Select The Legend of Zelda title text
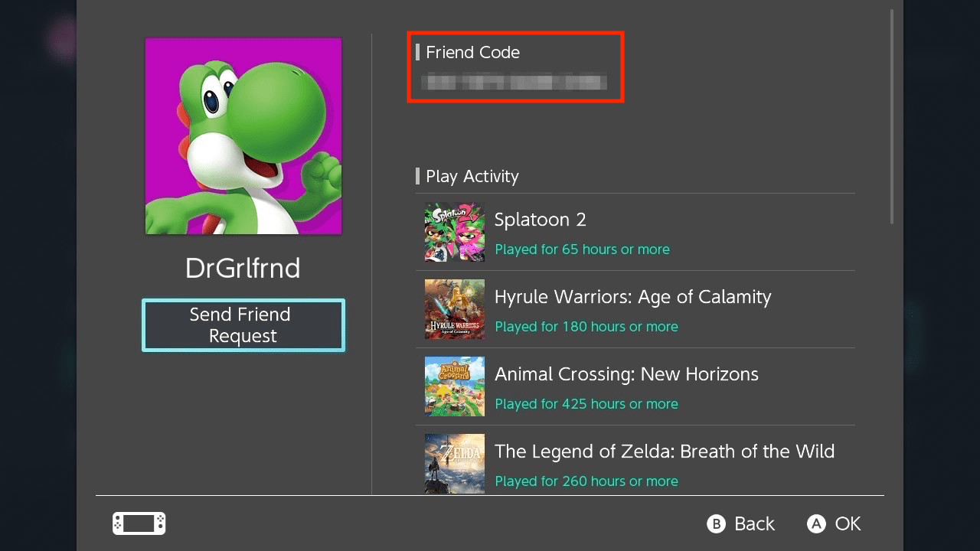The width and height of the screenshot is (980, 551). (x=664, y=452)
